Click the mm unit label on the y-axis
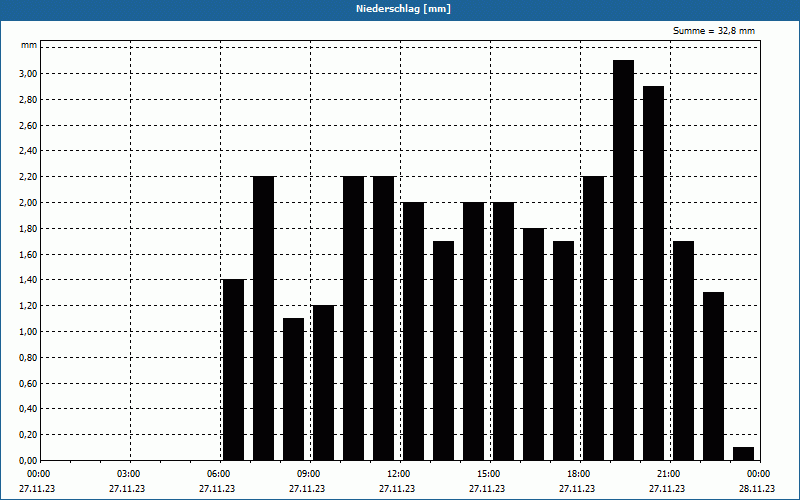The width and height of the screenshot is (800, 500). click(x=29, y=45)
